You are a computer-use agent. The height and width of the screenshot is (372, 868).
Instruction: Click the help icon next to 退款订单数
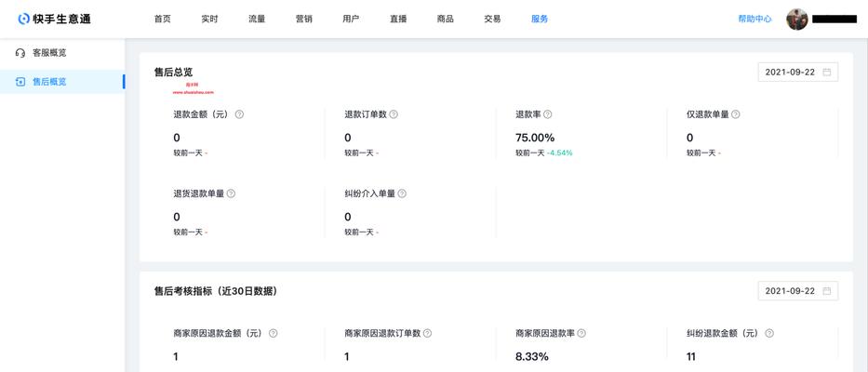[x=394, y=114]
